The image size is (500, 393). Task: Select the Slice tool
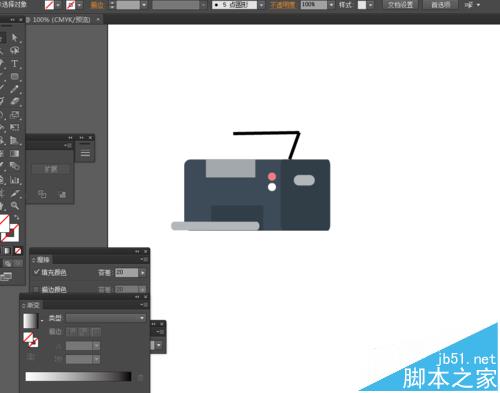15,193
